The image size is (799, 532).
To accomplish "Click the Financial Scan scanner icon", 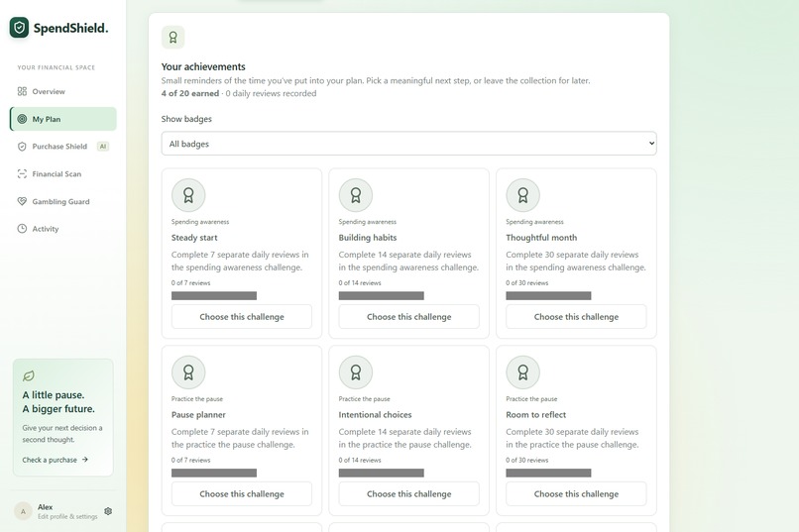I will (22, 174).
